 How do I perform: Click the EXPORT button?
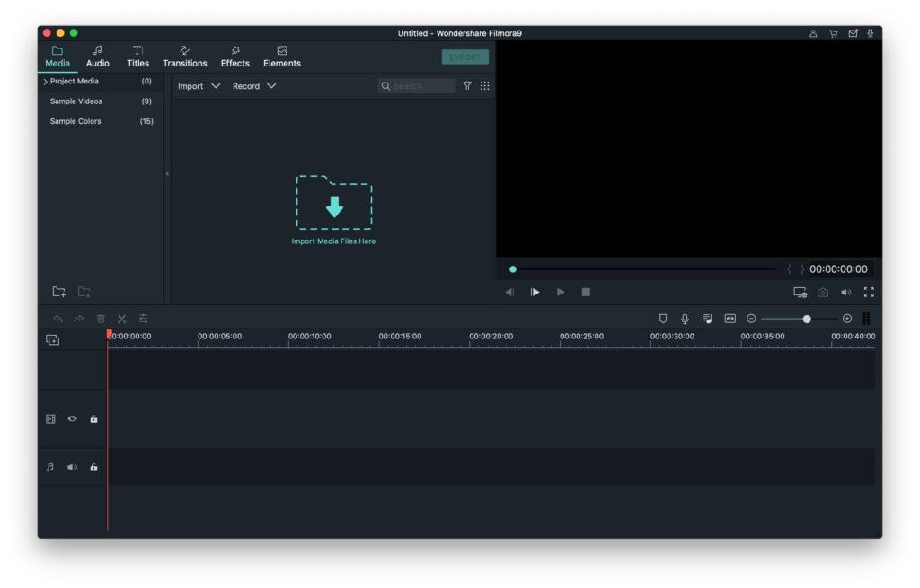(464, 57)
